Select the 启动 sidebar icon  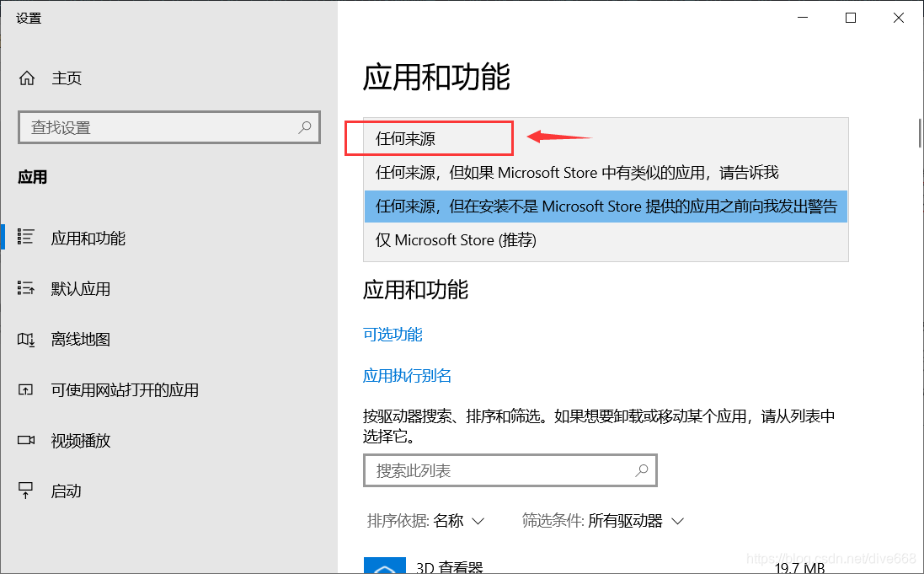pyautogui.click(x=67, y=491)
